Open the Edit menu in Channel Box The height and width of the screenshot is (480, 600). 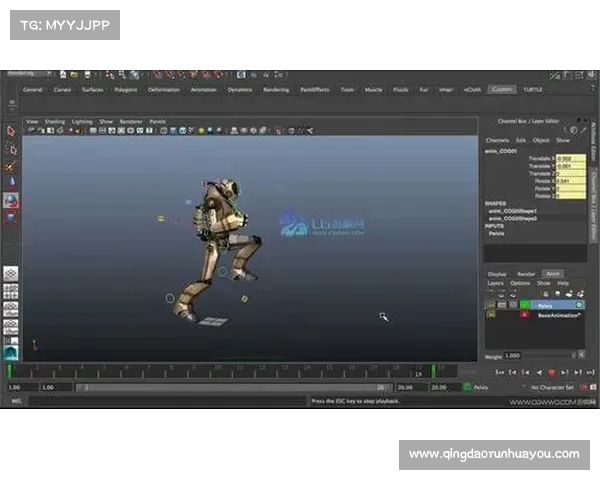[521, 140]
